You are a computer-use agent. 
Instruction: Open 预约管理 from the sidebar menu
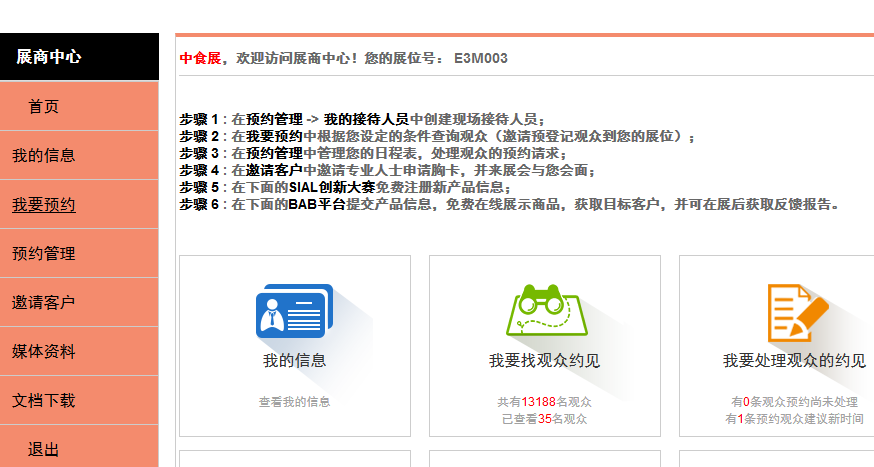(x=44, y=254)
